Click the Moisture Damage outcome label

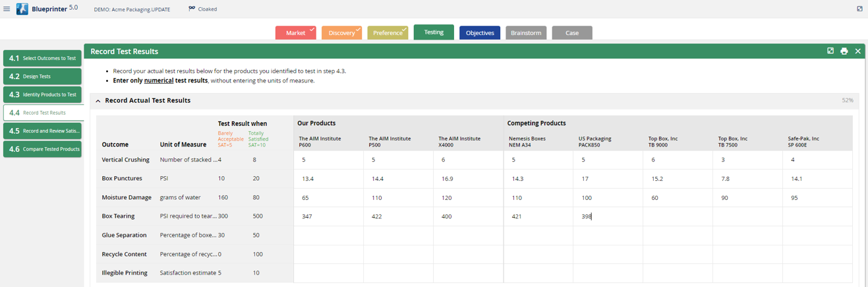click(x=127, y=197)
